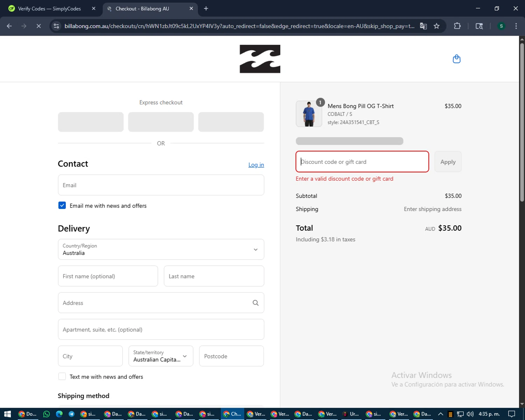525x420 pixels.
Task: Focus the discount code or gift card field
Action: (362, 162)
